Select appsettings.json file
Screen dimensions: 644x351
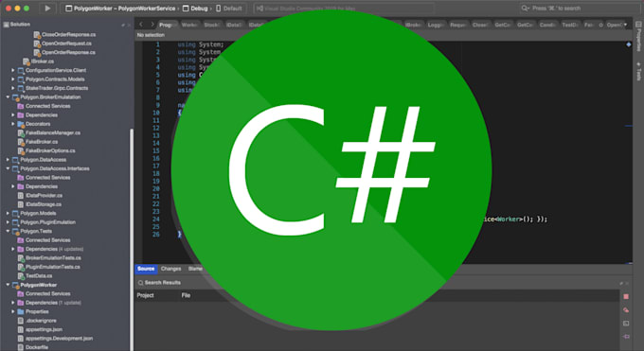[44, 329]
